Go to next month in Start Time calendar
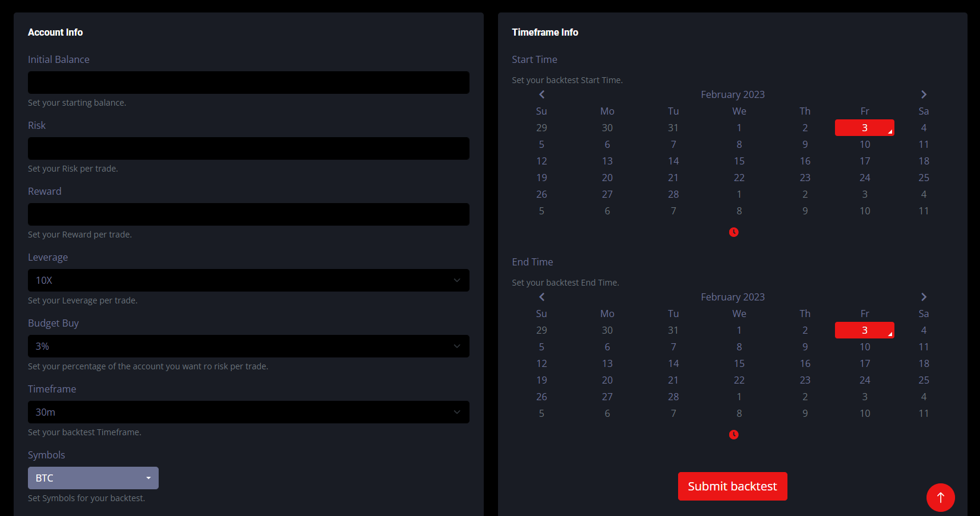The height and width of the screenshot is (516, 980). 923,94
